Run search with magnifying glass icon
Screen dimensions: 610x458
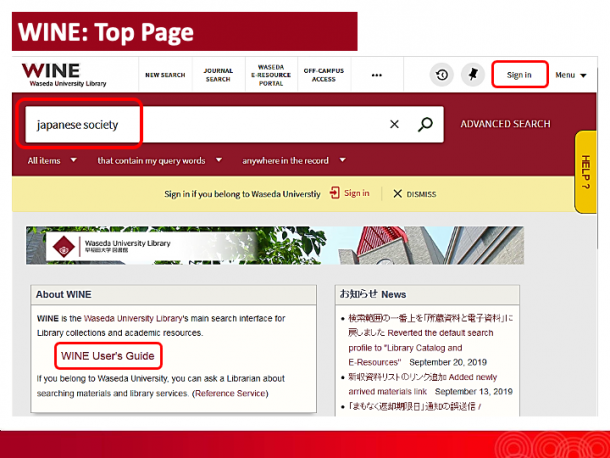[425, 124]
